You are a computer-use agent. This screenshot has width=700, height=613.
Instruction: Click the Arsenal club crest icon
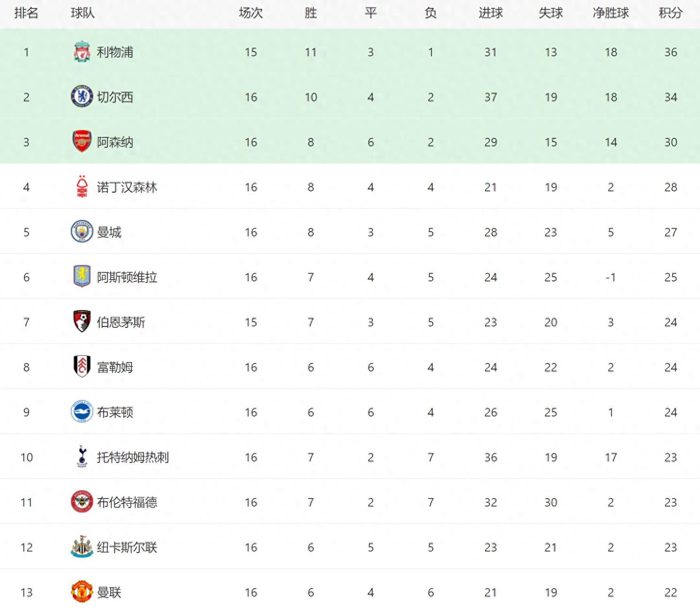[82, 142]
